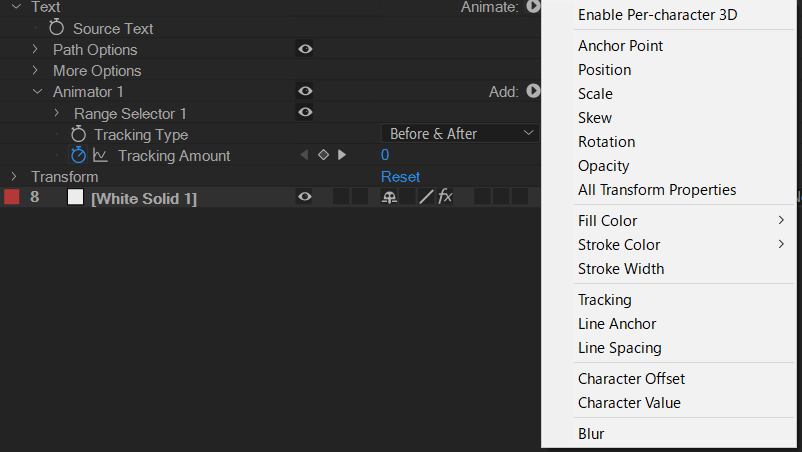Click the fx effects switch on White Solid 1
The width and height of the screenshot is (802, 452).
pos(445,197)
